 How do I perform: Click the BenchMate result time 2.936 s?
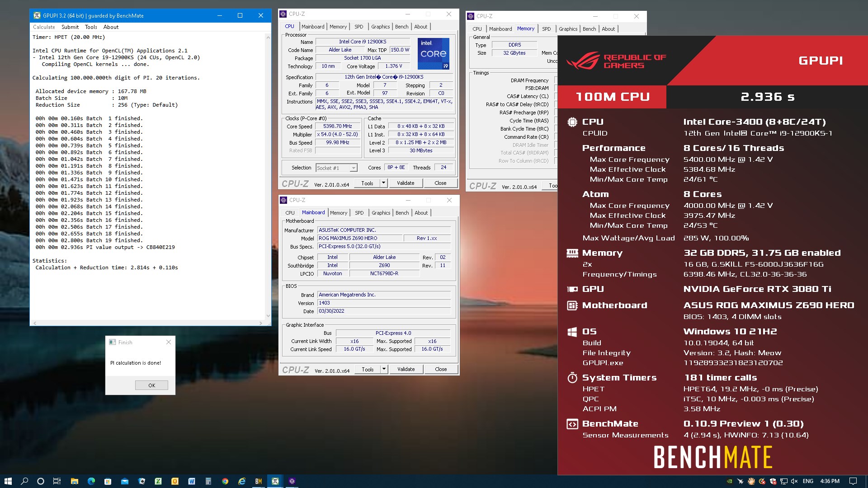click(x=767, y=97)
